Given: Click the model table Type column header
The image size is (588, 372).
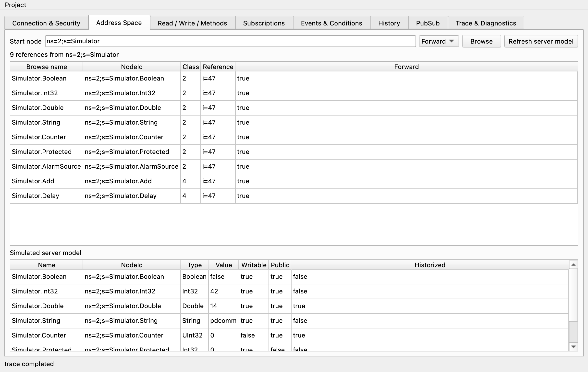Looking at the screenshot, I should [195, 265].
